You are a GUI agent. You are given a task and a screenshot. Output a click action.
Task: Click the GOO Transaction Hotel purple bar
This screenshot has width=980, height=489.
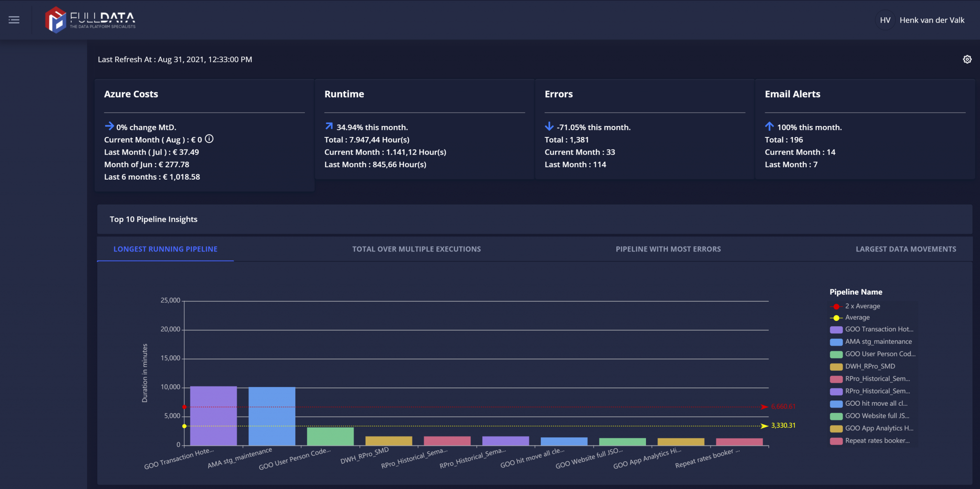[x=213, y=416]
